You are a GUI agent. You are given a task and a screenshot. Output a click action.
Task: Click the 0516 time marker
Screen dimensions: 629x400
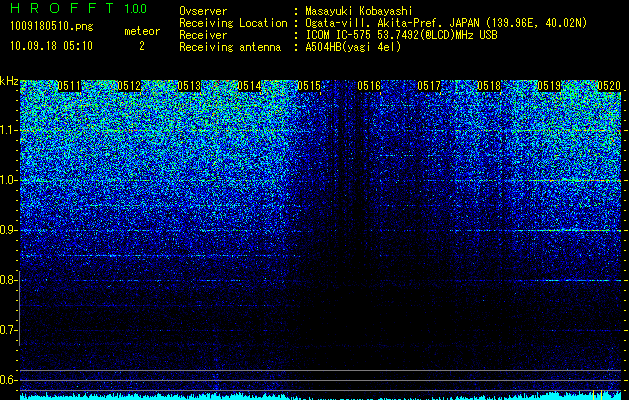[x=369, y=86]
